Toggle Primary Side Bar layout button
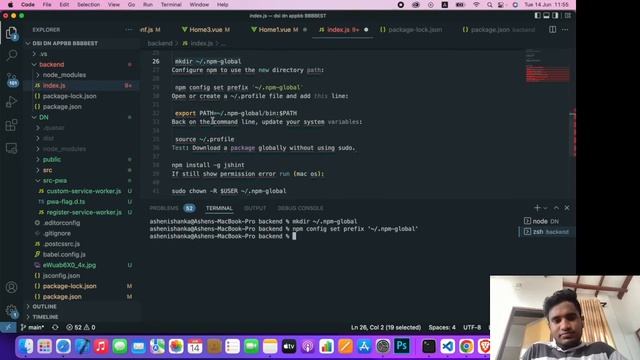This screenshot has height=360, width=640. 538,16
